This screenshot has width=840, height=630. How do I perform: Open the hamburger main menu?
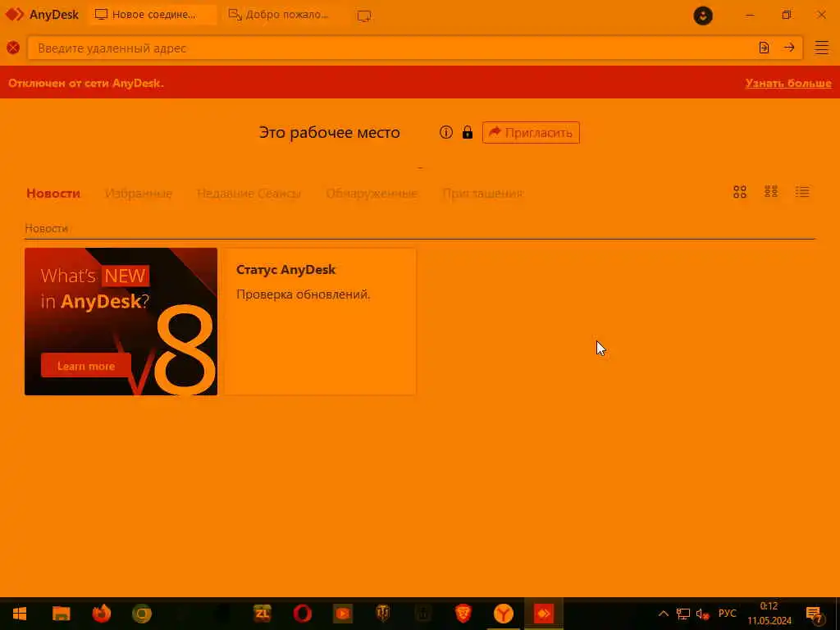[822, 48]
